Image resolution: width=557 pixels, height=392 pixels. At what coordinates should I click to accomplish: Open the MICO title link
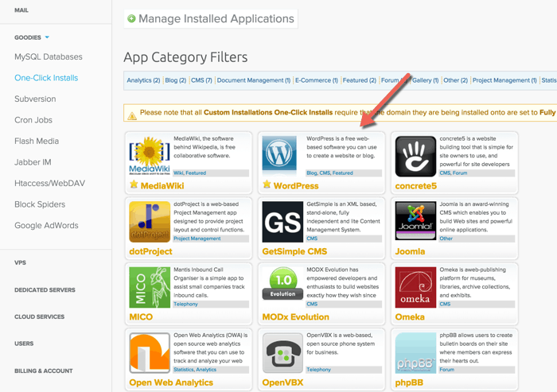coord(141,316)
